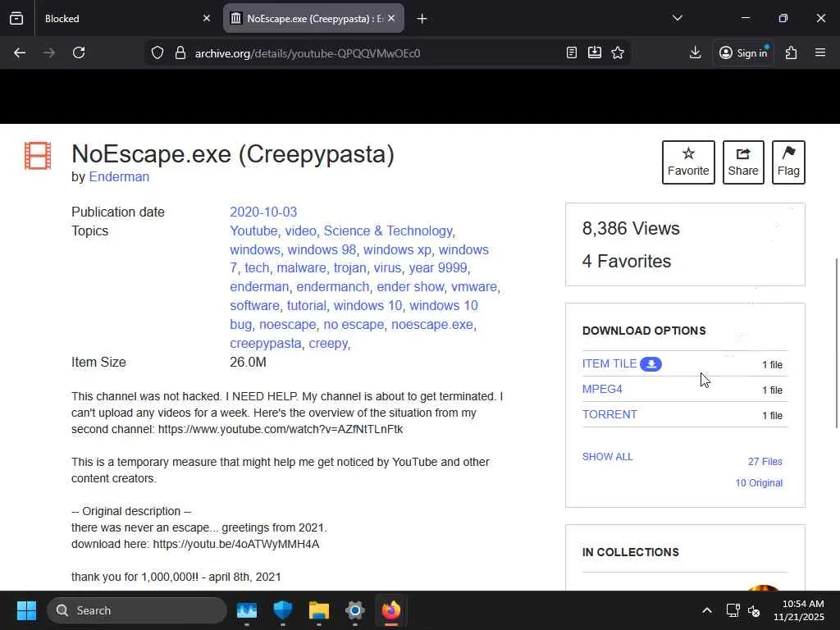Viewport: 840px width, 630px height.
Task: Open the tutorial topic link
Action: [307, 305]
